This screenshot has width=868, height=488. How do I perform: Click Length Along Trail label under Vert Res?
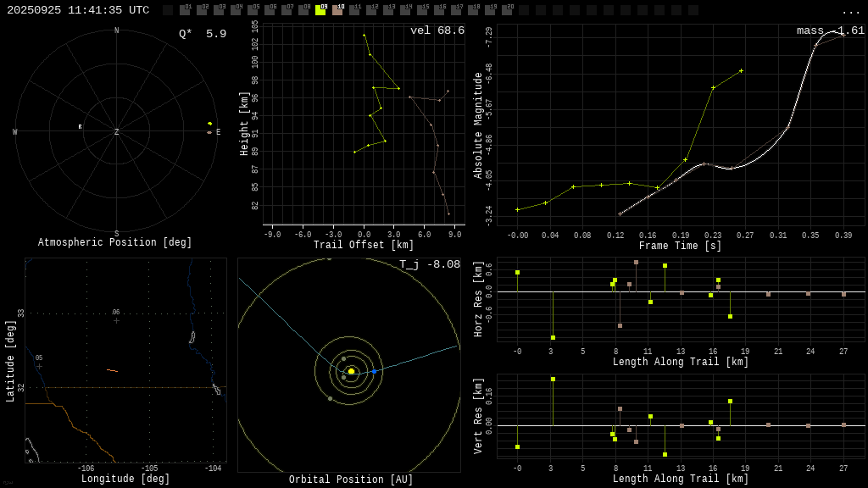(x=681, y=479)
